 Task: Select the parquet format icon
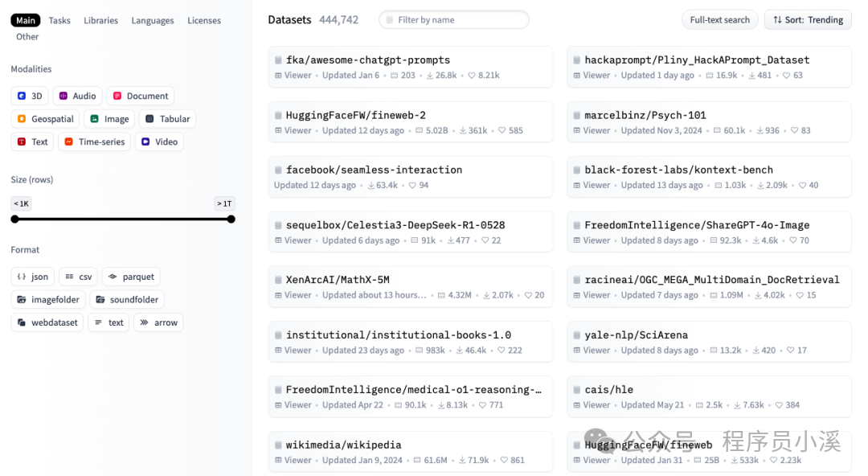click(x=113, y=277)
